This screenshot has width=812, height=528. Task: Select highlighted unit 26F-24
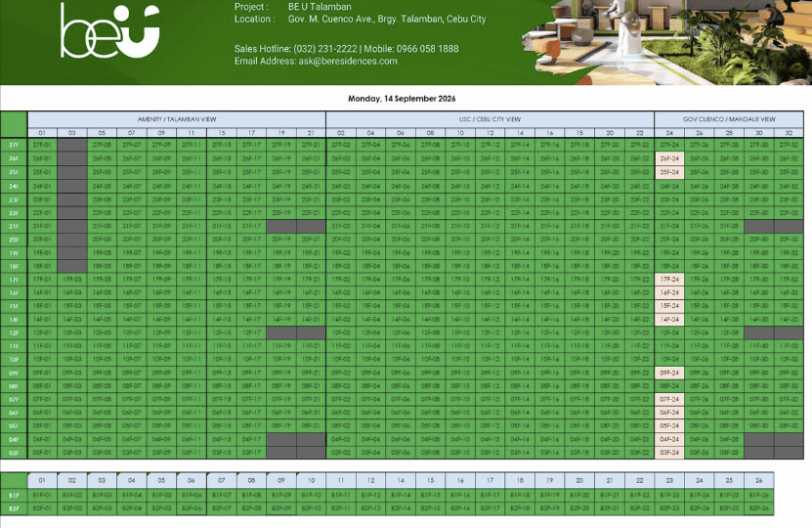tap(669, 158)
